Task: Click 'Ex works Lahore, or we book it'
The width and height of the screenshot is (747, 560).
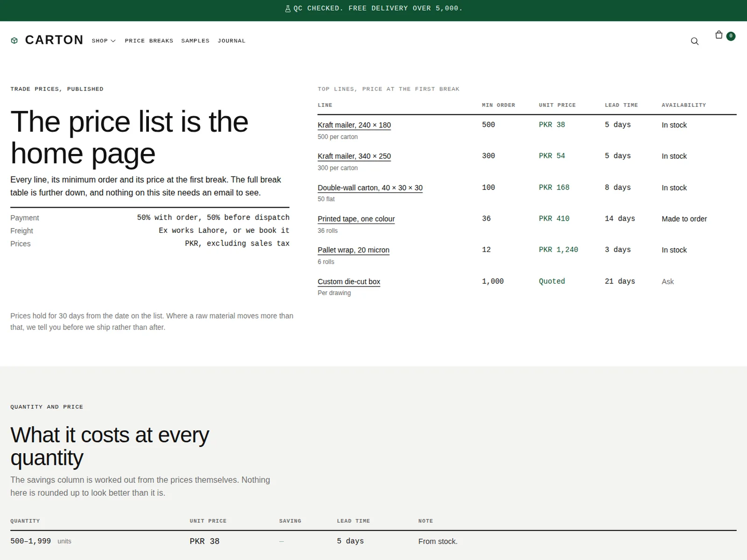Action: click(x=224, y=231)
